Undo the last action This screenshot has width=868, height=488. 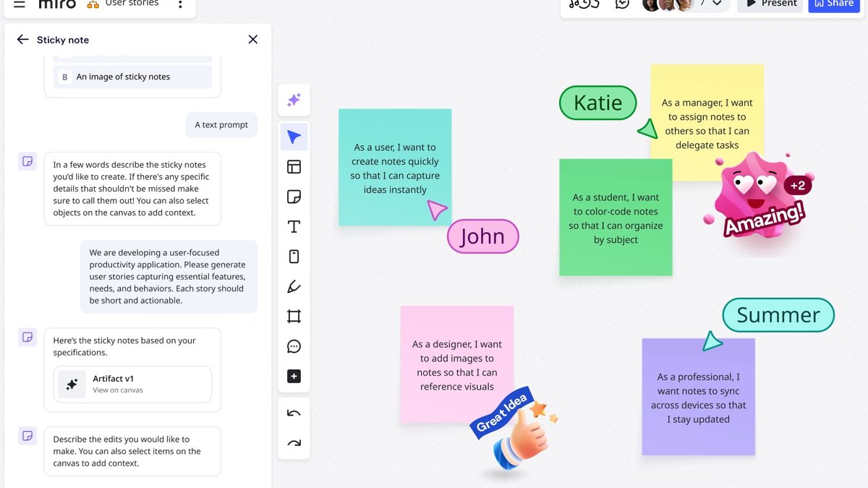(x=294, y=414)
